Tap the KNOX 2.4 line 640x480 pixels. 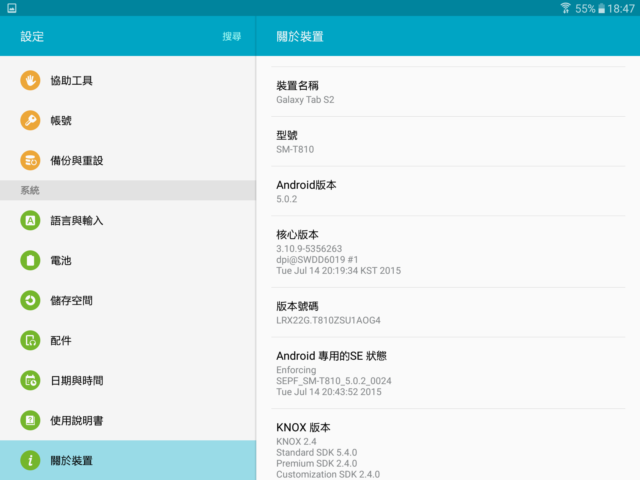296,441
